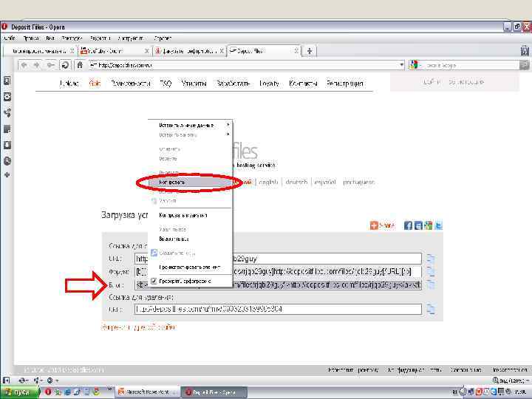Screen dimensions: 532x399
Task: Click the download URL text field ending b29guy
Action: 278,259
